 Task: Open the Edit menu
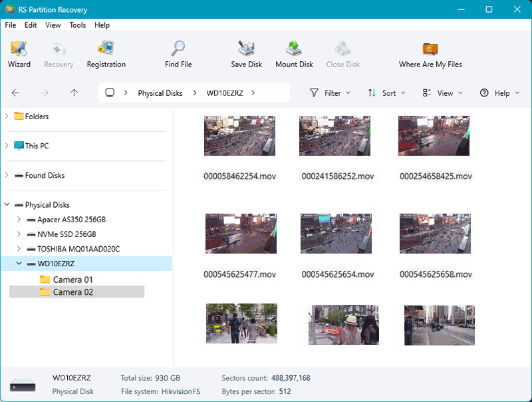31,25
